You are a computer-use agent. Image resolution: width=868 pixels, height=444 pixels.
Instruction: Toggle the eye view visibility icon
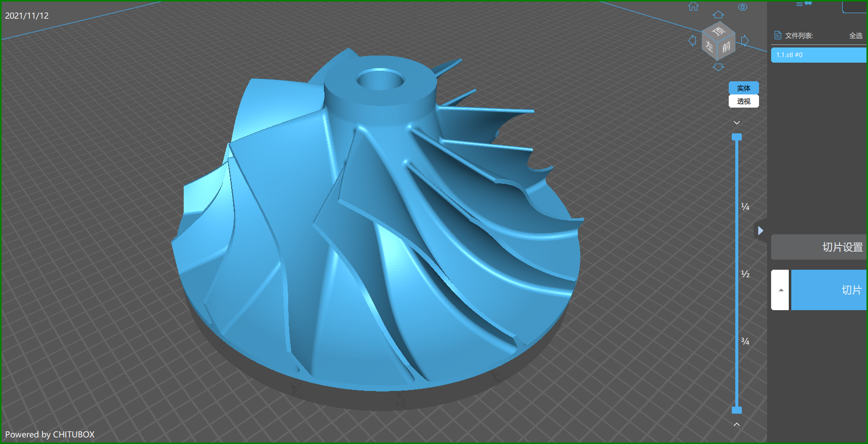pyautogui.click(x=742, y=7)
